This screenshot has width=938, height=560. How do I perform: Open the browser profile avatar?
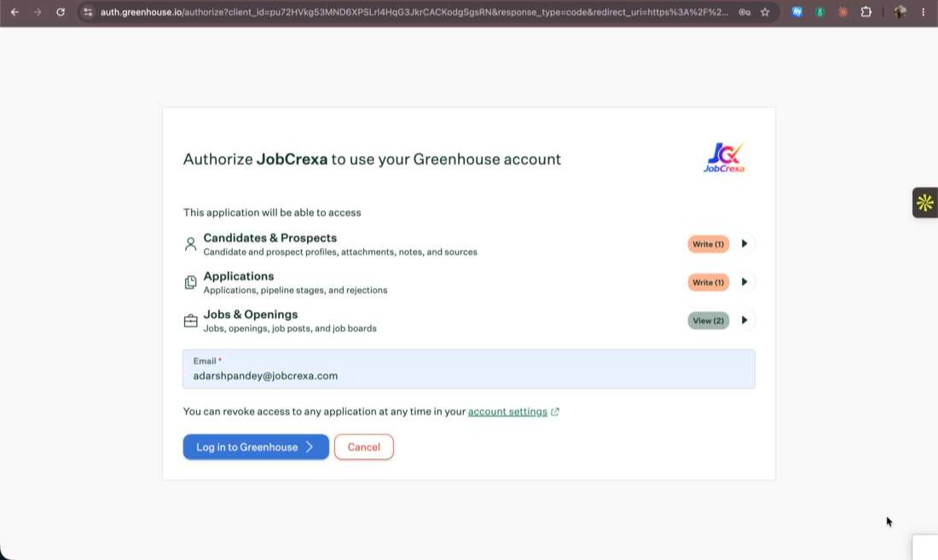900,12
